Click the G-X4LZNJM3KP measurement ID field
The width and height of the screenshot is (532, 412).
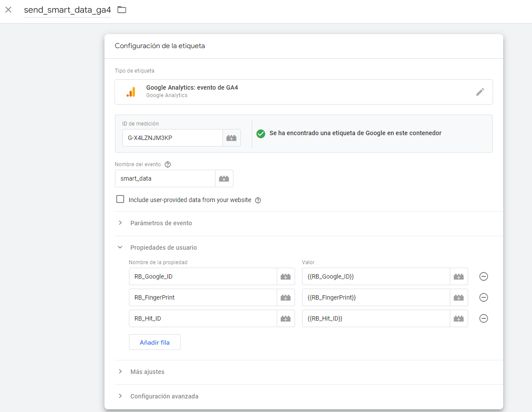tap(172, 138)
